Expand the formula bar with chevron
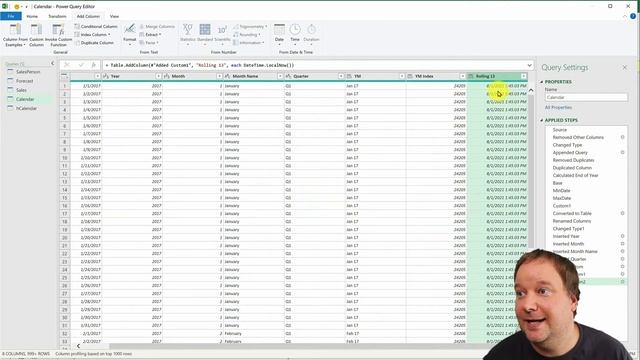Viewport: 640px width, 360px height. [x=529, y=65]
